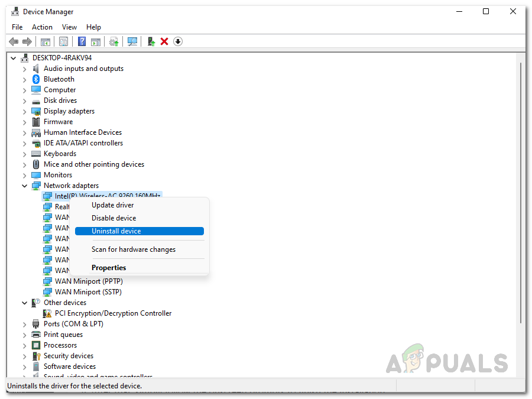Collapse the DESKTOP-4RAKV94 root node
The image size is (532, 399).
click(14, 58)
